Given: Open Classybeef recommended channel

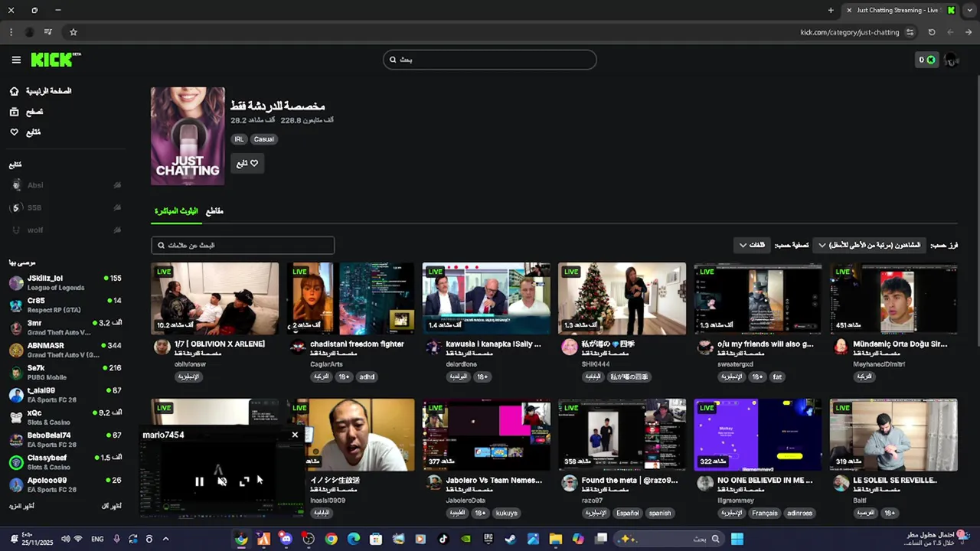Looking at the screenshot, I should pos(65,462).
